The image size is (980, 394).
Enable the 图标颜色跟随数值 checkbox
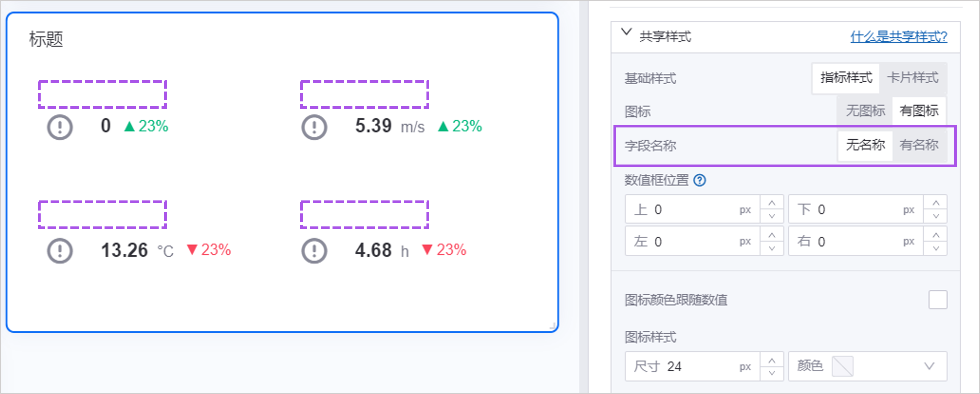point(938,300)
